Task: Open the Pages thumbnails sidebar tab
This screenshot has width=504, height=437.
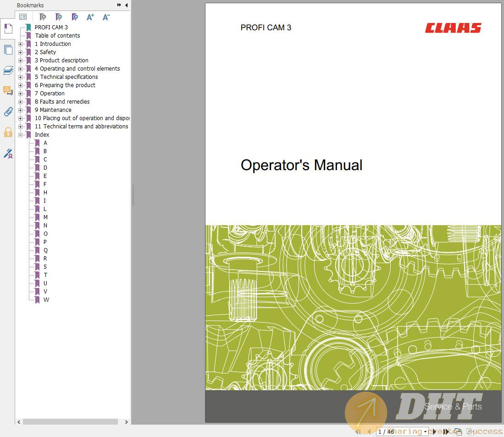Action: click(x=8, y=50)
